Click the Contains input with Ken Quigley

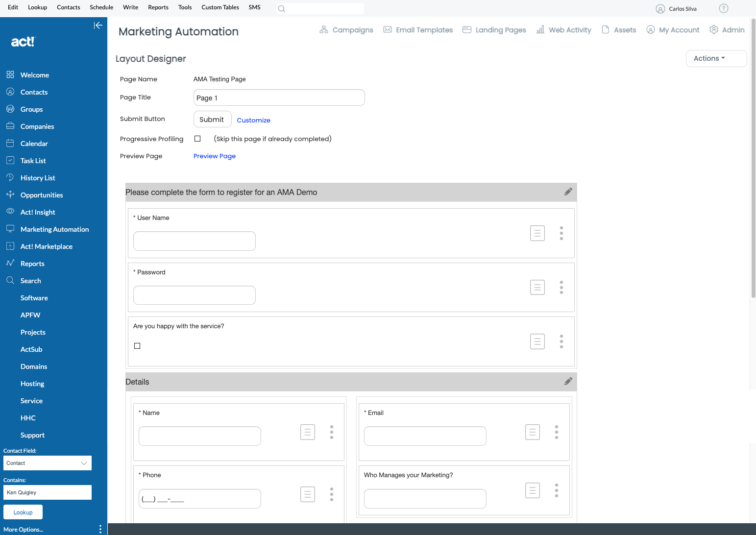pos(48,492)
